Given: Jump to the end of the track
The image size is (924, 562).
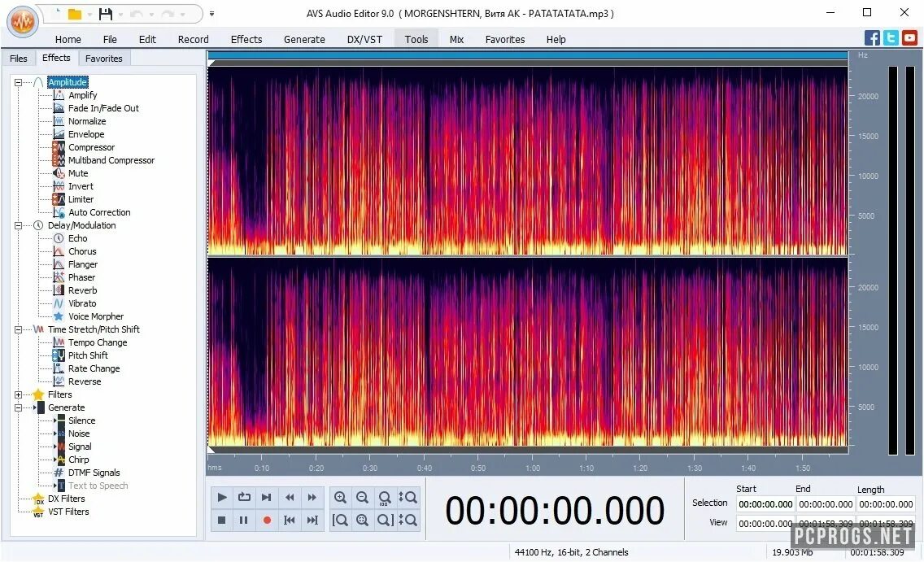Looking at the screenshot, I should point(312,521).
